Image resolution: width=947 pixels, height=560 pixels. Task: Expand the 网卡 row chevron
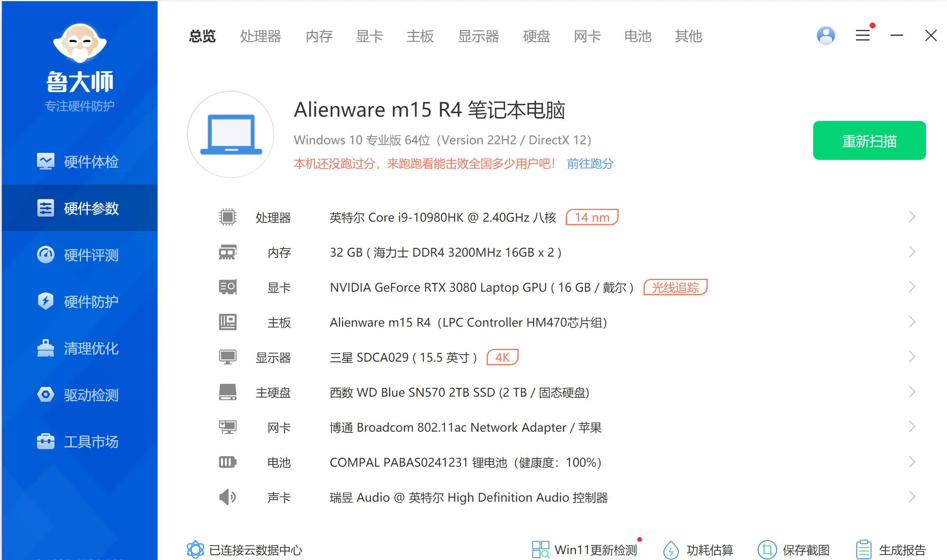point(912,427)
